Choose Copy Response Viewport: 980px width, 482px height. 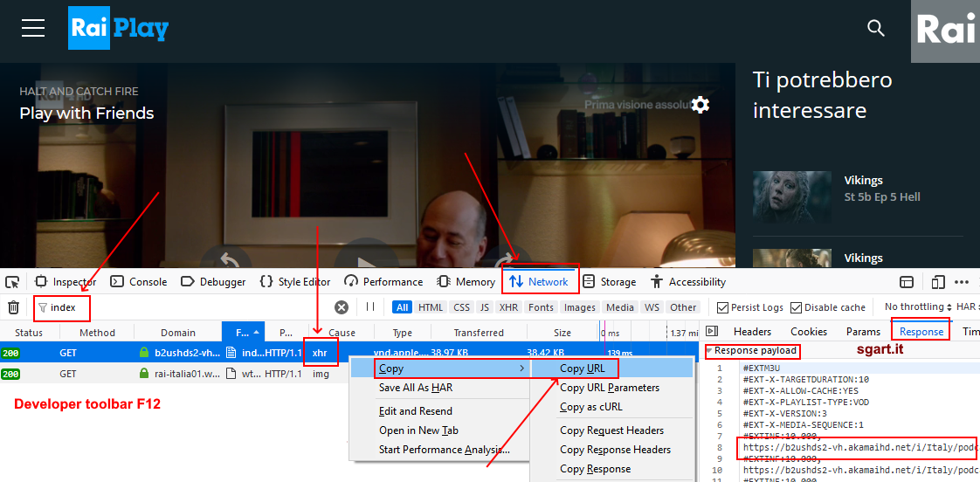click(x=595, y=469)
